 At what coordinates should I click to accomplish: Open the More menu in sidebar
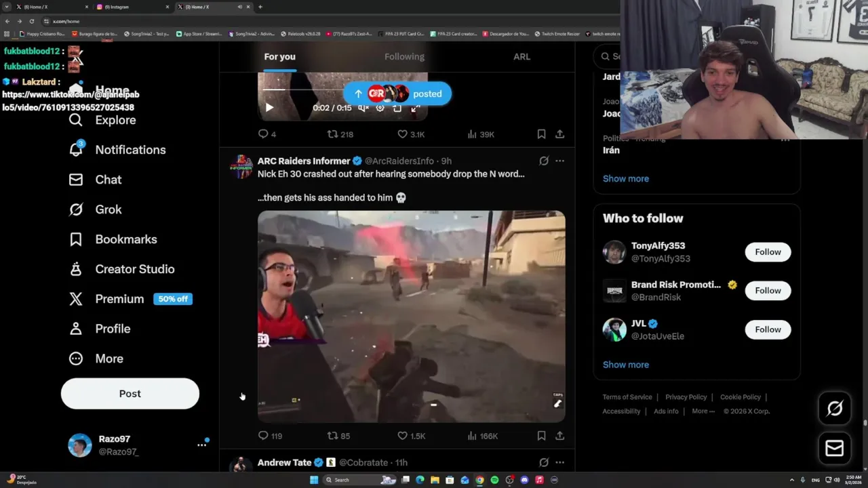tap(96, 359)
